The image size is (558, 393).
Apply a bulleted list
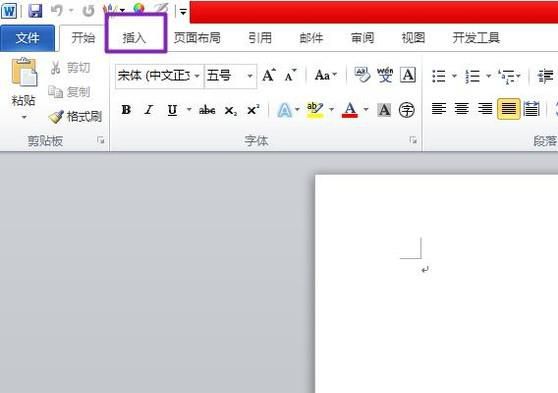[x=439, y=76]
